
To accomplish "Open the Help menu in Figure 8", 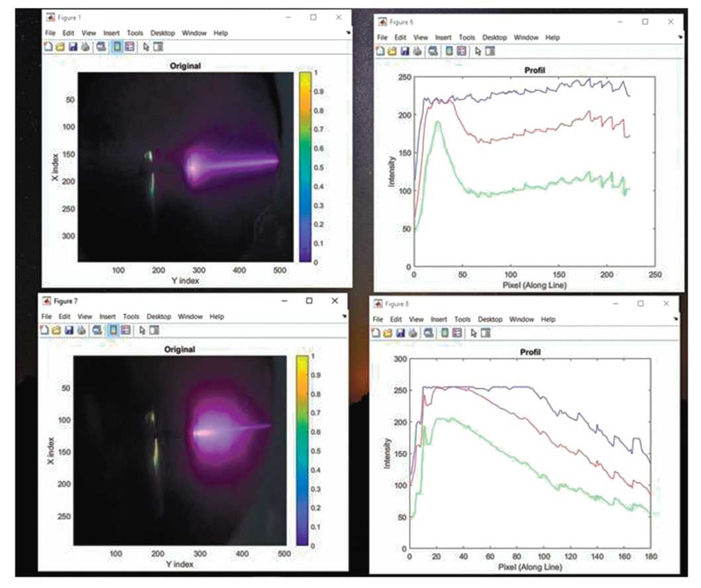I will [x=548, y=320].
